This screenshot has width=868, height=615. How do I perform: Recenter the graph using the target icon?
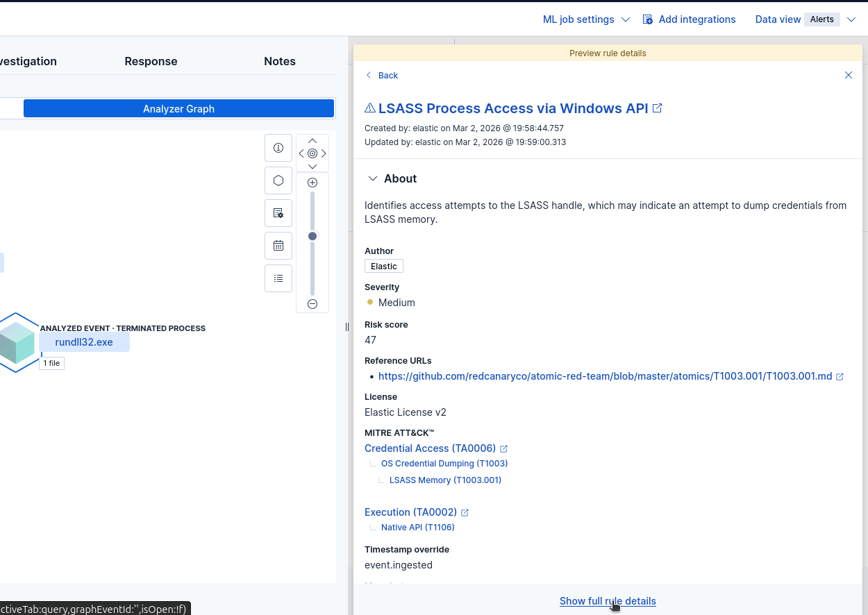(312, 153)
